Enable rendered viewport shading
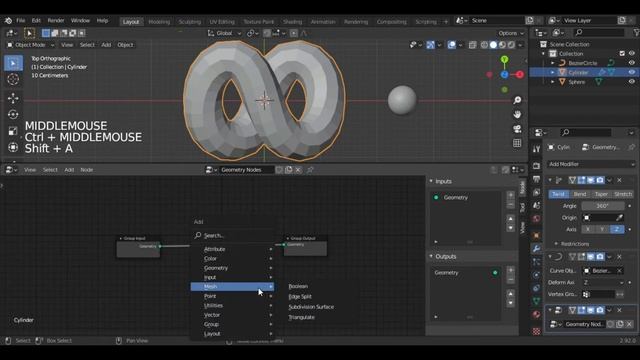This screenshot has height=360, width=640. (511, 45)
